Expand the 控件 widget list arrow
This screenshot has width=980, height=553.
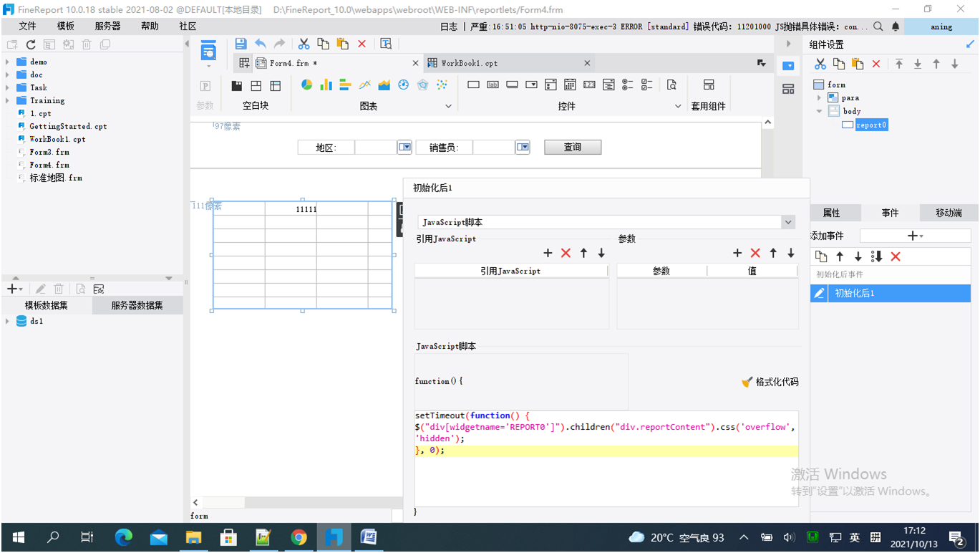[x=678, y=106]
